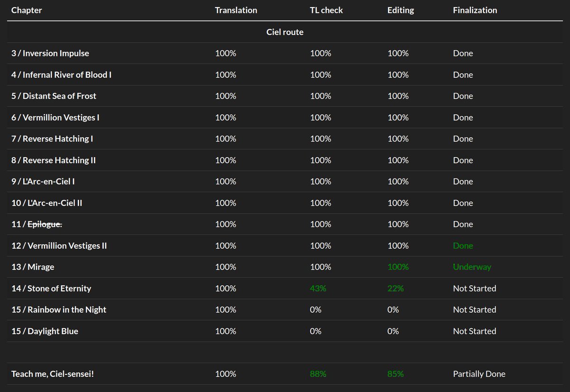The image size is (570, 392).
Task: Click Done status for Distant Sea of Frost
Action: (463, 96)
